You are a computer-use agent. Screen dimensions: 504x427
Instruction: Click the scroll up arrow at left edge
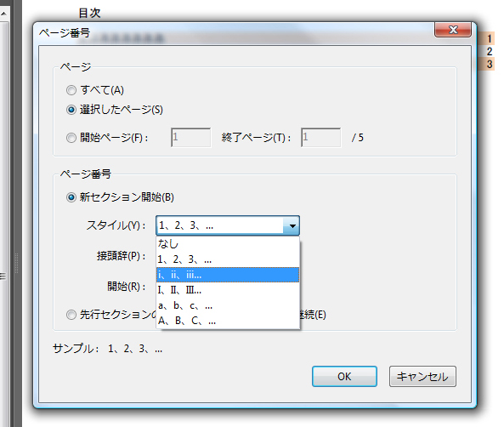(3, 14)
